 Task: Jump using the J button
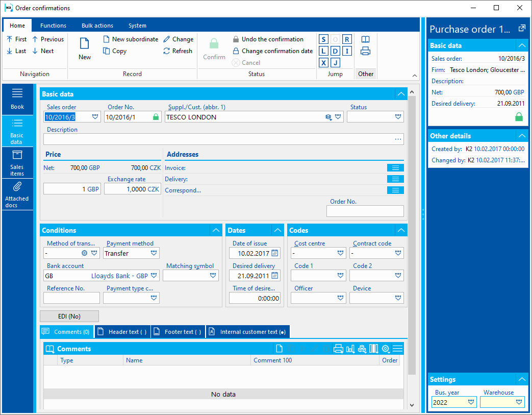[335, 62]
